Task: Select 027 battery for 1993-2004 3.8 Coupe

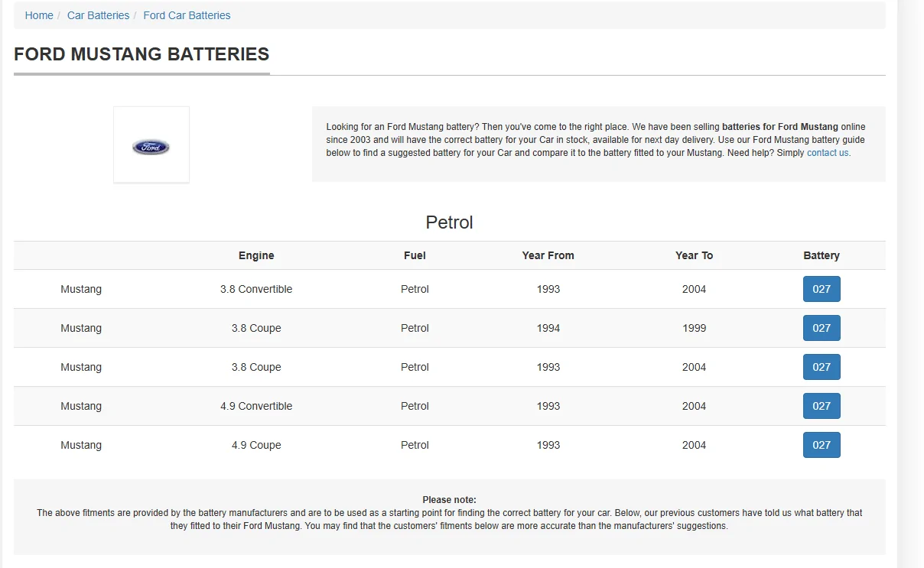Action: [x=822, y=367]
